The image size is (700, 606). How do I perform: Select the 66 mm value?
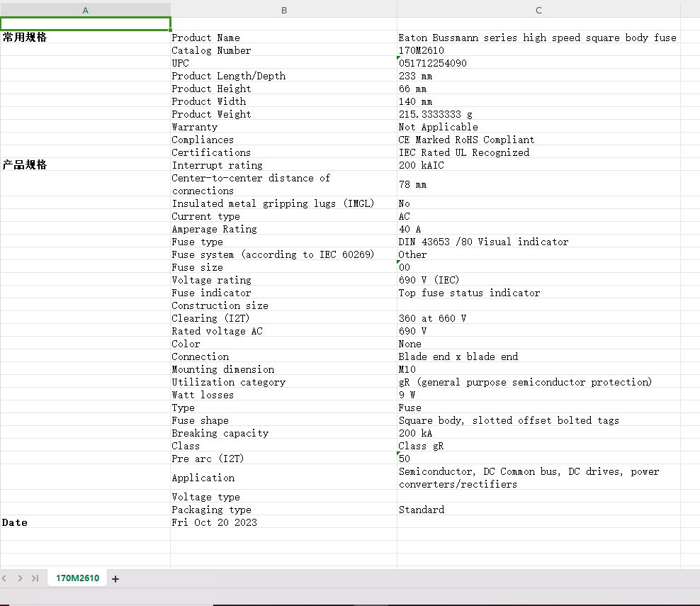pos(538,88)
